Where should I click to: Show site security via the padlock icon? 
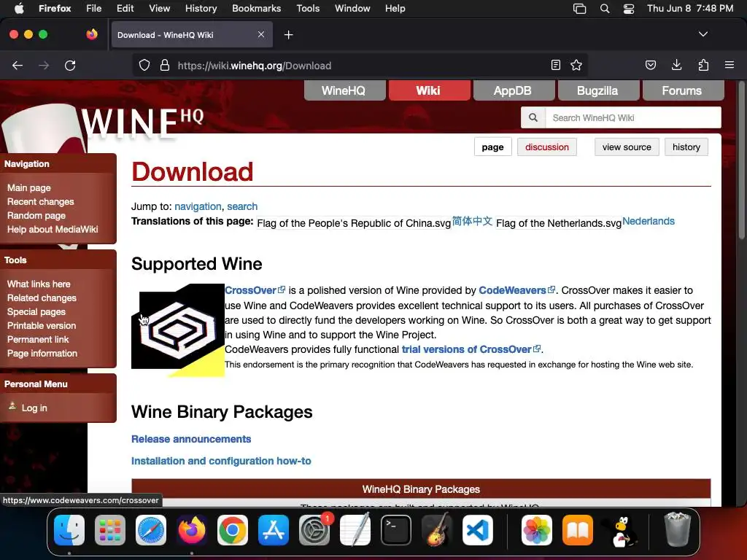tap(165, 65)
